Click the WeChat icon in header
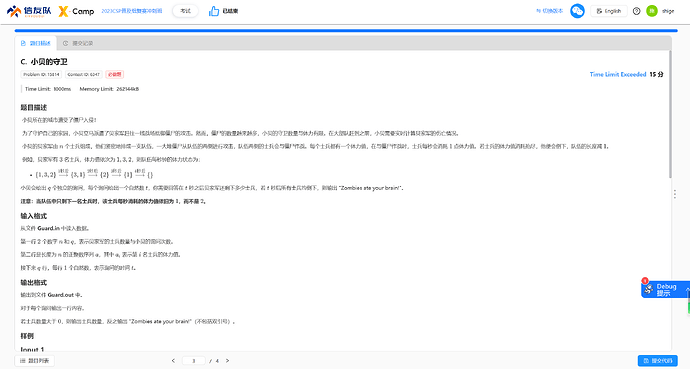This screenshot has width=690, height=369. [577, 11]
